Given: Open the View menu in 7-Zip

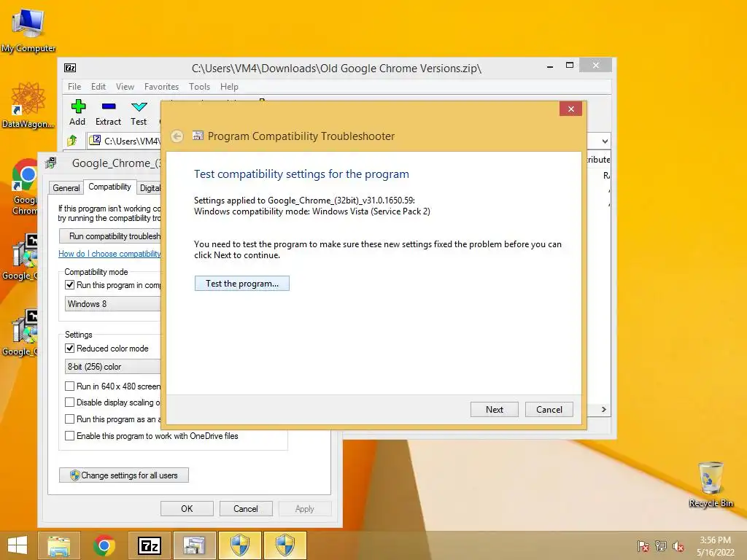Looking at the screenshot, I should pos(125,87).
